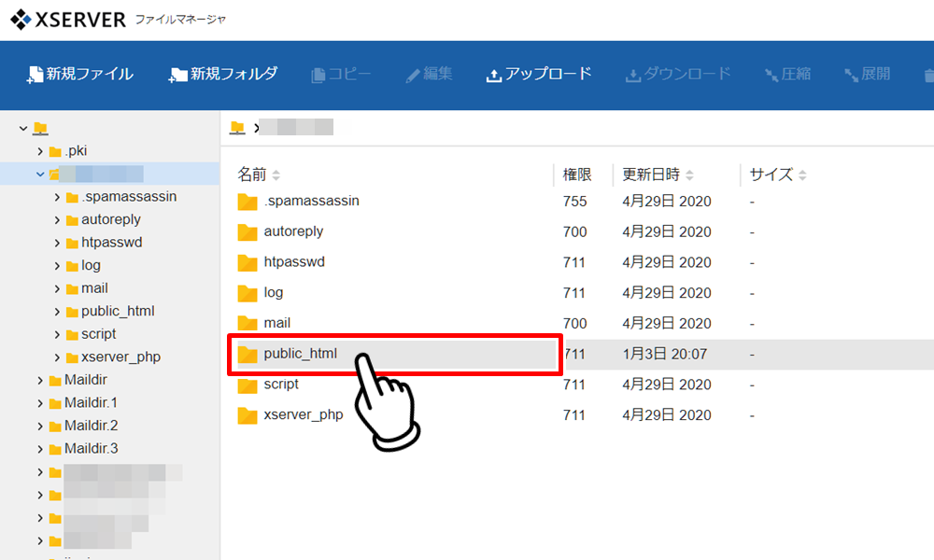Select htpasswd in the folder tree
Image resolution: width=934 pixels, height=560 pixels.
pyautogui.click(x=111, y=243)
